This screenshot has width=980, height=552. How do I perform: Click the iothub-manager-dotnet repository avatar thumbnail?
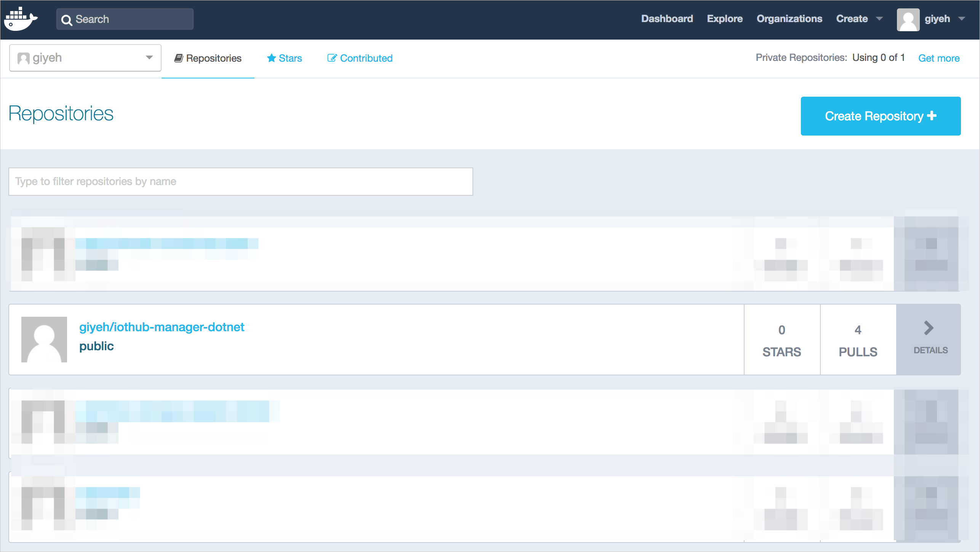point(44,340)
